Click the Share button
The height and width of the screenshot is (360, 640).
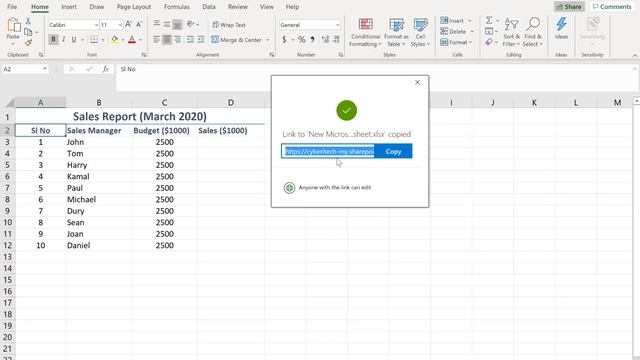(x=569, y=7)
